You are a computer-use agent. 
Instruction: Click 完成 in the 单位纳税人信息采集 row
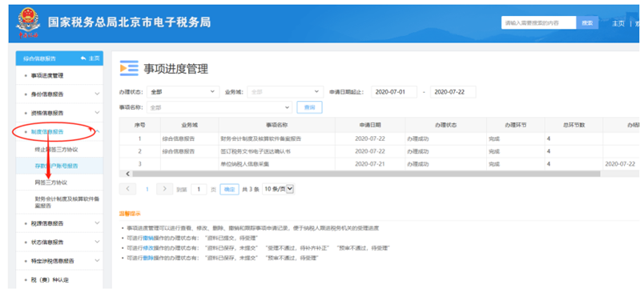pyautogui.click(x=494, y=164)
